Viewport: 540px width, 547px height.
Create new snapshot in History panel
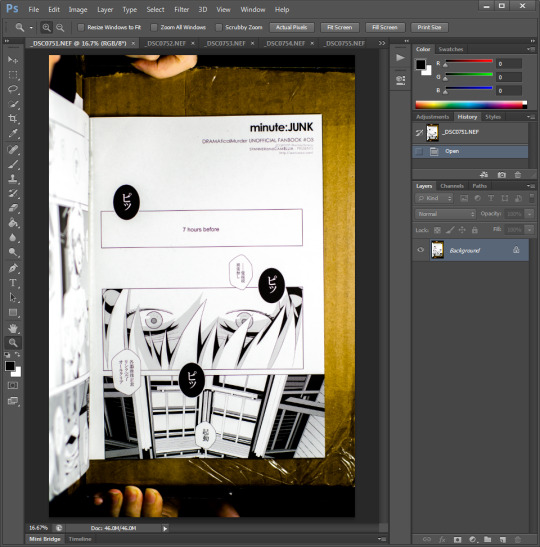(502, 175)
